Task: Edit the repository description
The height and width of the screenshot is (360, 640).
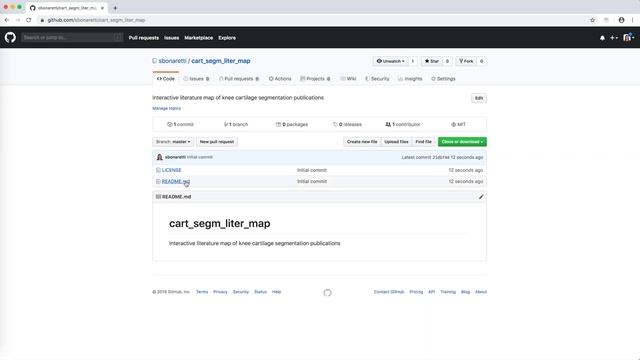Action: click(479, 98)
